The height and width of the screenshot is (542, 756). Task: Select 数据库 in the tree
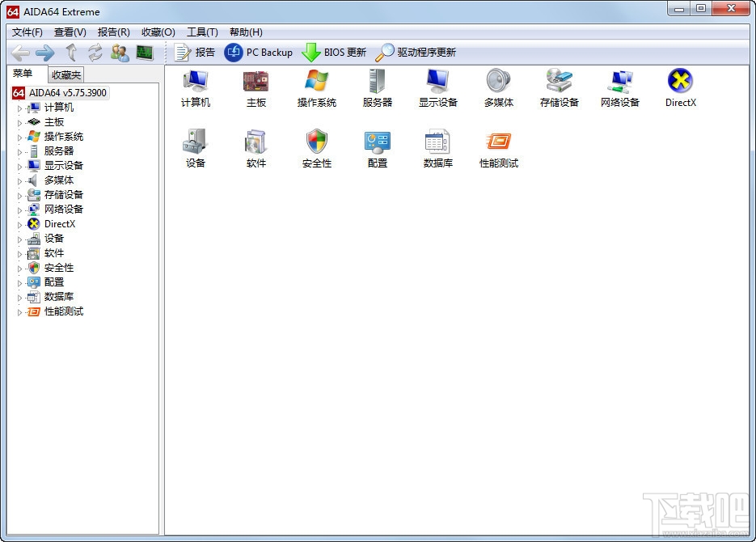click(x=59, y=297)
